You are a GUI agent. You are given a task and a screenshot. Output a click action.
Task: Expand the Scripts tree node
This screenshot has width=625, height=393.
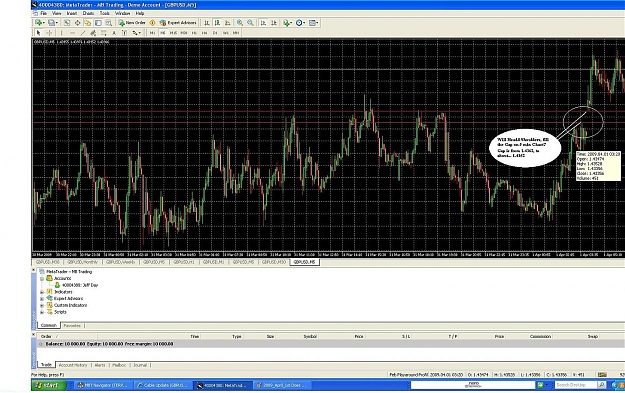(x=42, y=312)
